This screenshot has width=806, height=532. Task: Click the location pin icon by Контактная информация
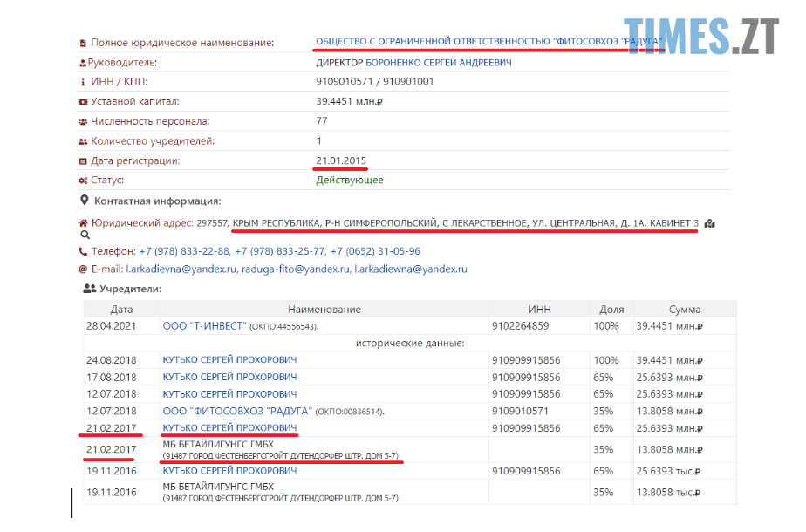click(x=83, y=201)
